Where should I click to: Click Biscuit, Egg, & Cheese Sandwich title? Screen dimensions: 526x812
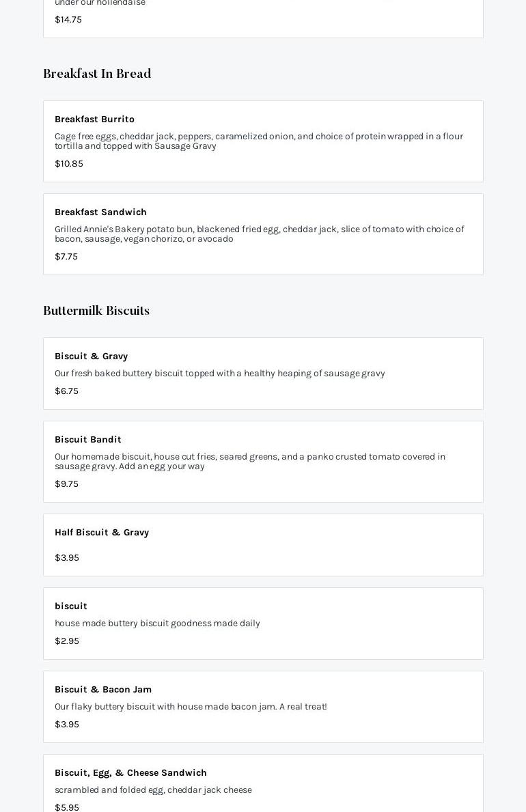pos(130,772)
